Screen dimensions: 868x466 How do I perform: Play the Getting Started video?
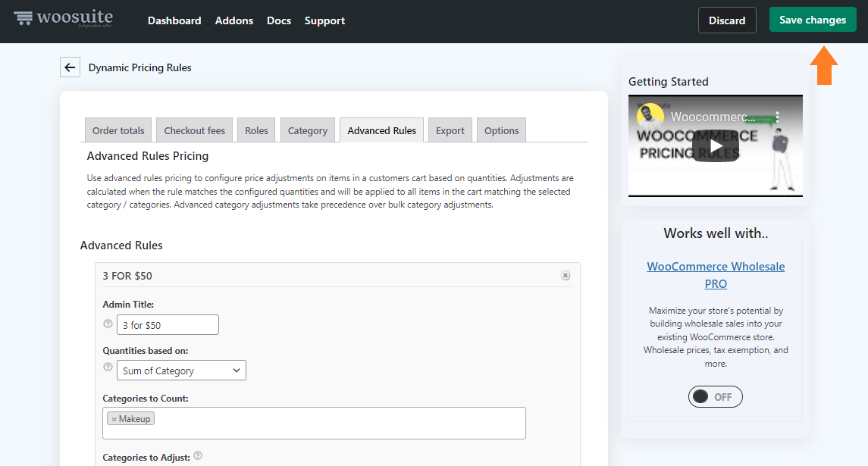tap(715, 146)
